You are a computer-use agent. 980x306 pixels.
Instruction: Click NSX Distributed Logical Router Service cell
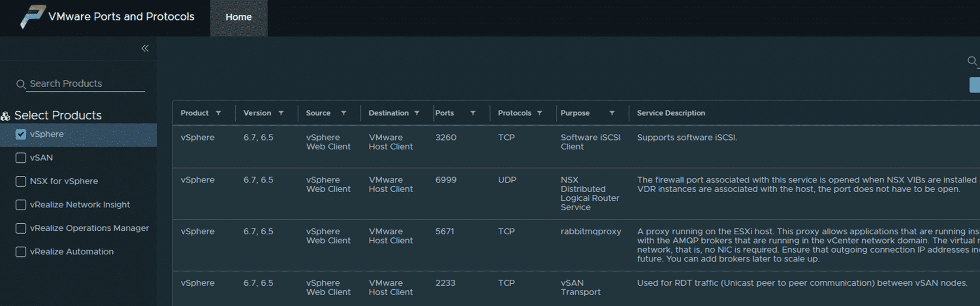point(590,194)
